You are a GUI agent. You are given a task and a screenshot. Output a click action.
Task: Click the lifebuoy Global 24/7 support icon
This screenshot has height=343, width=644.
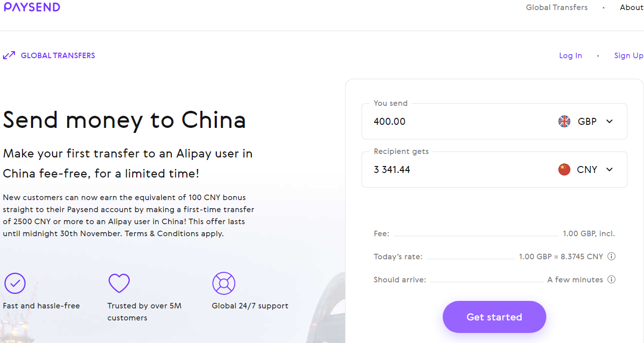[223, 283]
